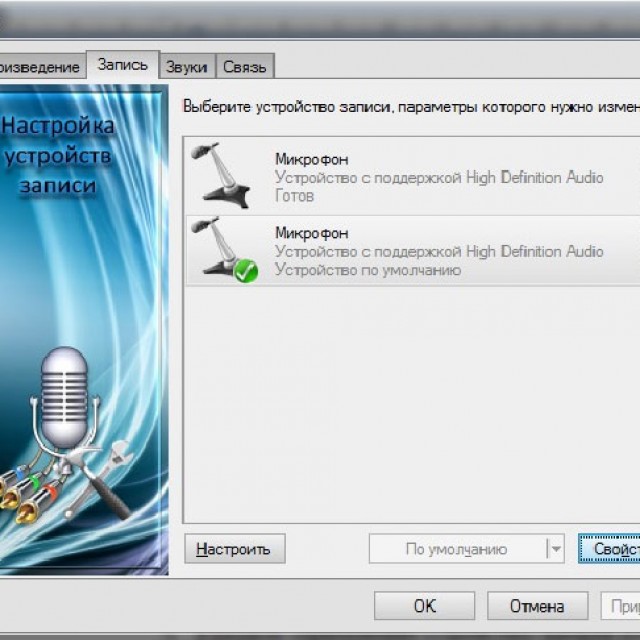Click the recording setup banner image on the left
Image resolution: width=640 pixels, height=640 pixels.
pyautogui.click(x=84, y=329)
